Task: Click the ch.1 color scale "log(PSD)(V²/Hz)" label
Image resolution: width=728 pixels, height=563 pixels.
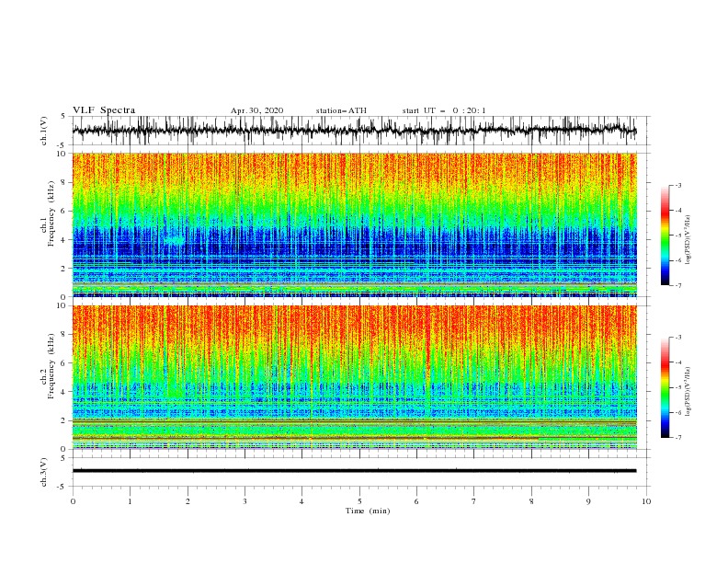Action: click(x=688, y=240)
